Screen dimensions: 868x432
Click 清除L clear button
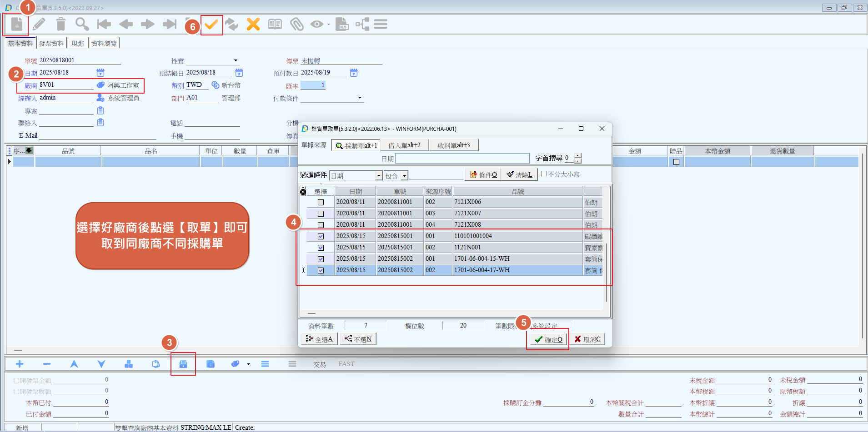click(x=519, y=175)
